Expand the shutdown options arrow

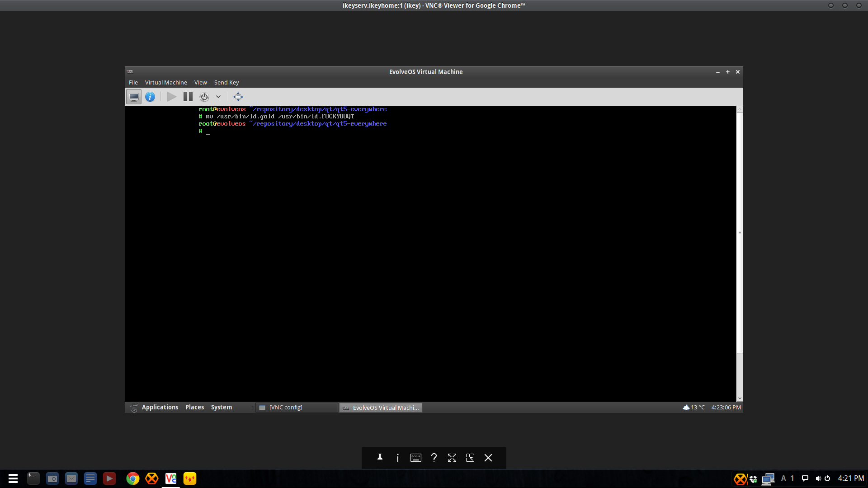pos(218,97)
